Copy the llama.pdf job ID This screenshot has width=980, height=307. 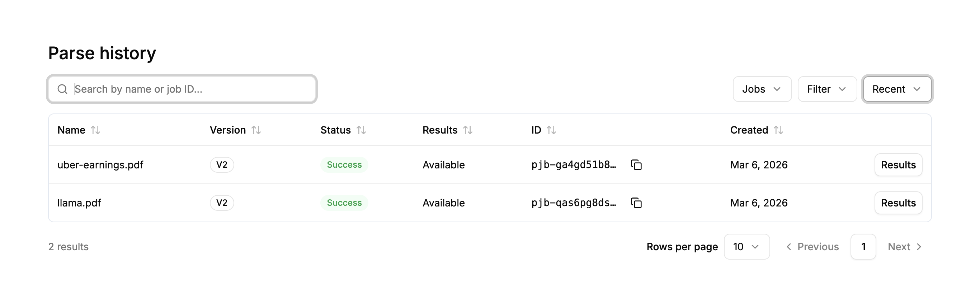636,203
